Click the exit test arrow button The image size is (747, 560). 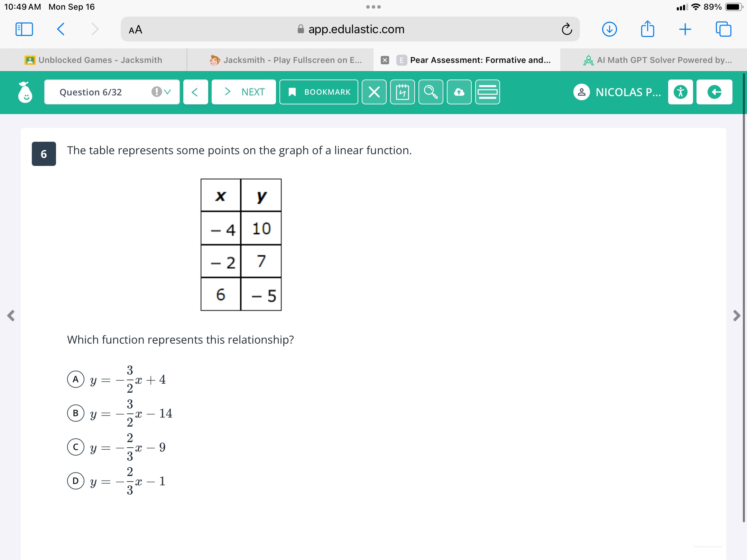coord(714,92)
